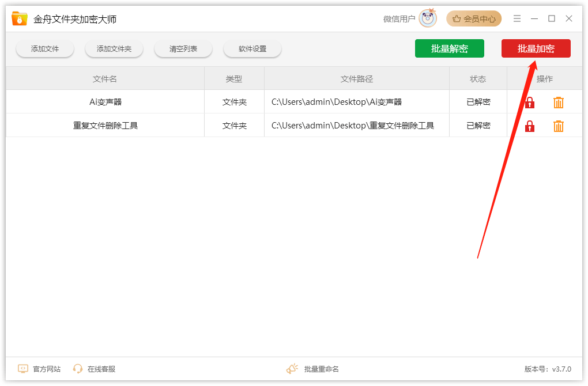Encrypt 重复文件删除工具 folder via lock icon
The width and height of the screenshot is (588, 386).
(530, 126)
